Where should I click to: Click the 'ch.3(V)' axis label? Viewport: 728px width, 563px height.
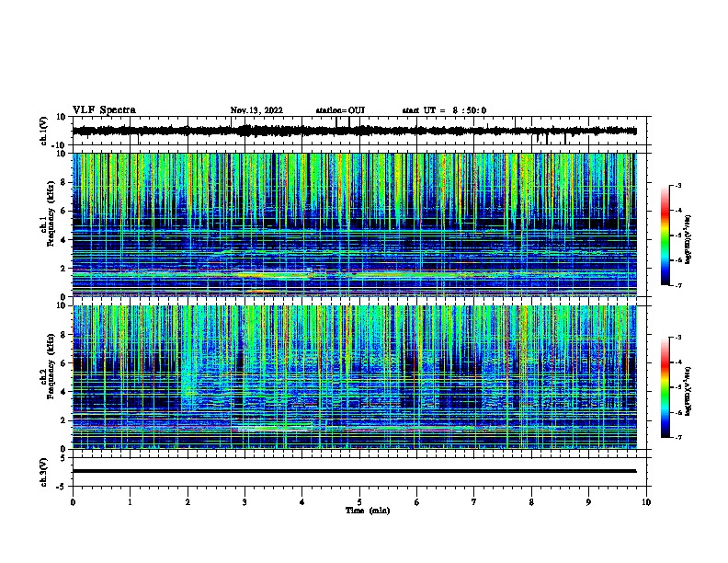click(x=44, y=472)
